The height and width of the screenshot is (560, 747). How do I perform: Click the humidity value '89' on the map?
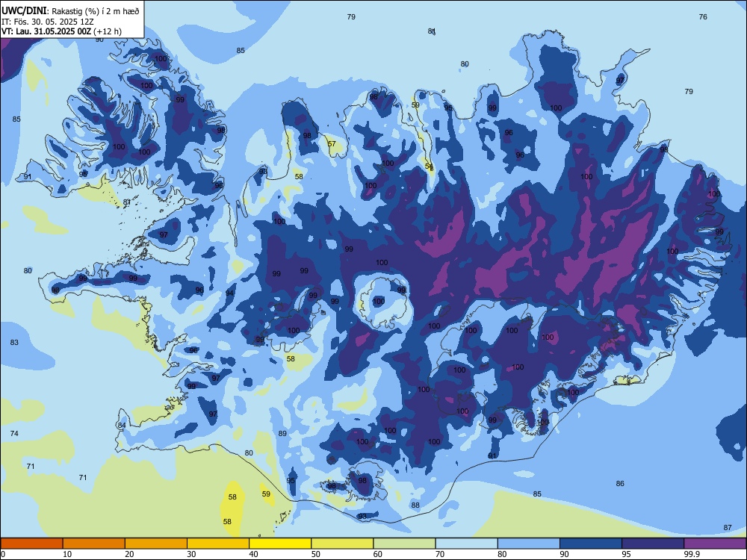[x=282, y=433]
